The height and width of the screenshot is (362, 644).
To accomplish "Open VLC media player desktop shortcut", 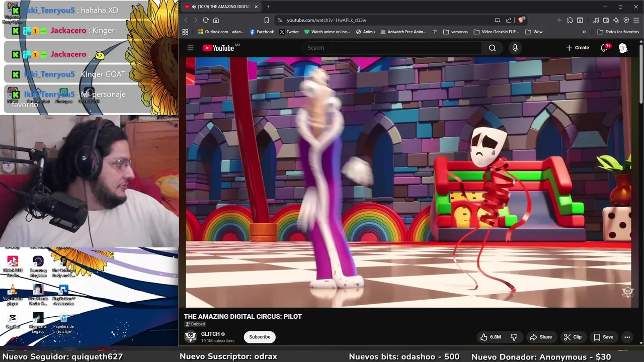I will click(13, 294).
